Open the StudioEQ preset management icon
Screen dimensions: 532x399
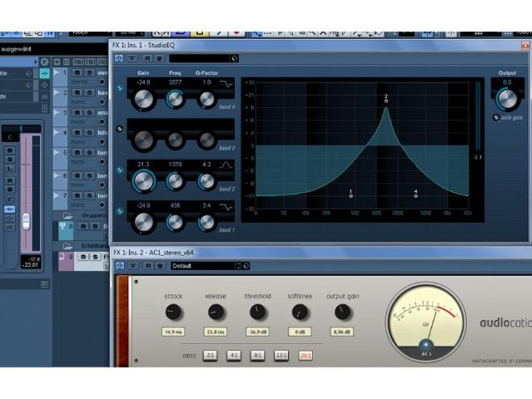(234, 58)
